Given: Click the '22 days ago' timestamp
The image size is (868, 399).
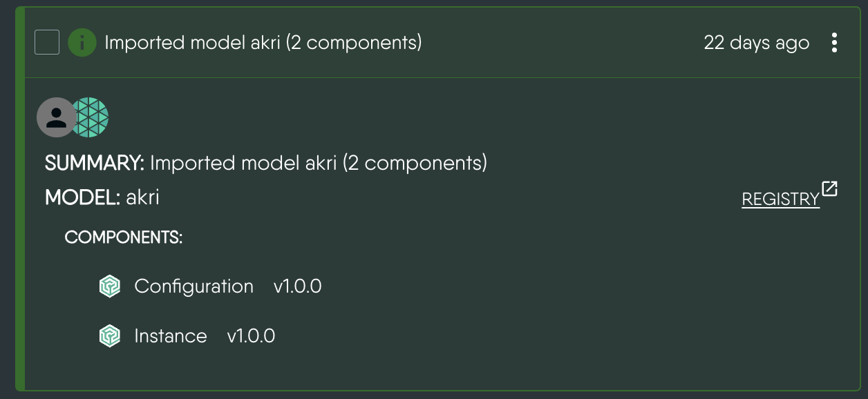Looking at the screenshot, I should (x=757, y=42).
